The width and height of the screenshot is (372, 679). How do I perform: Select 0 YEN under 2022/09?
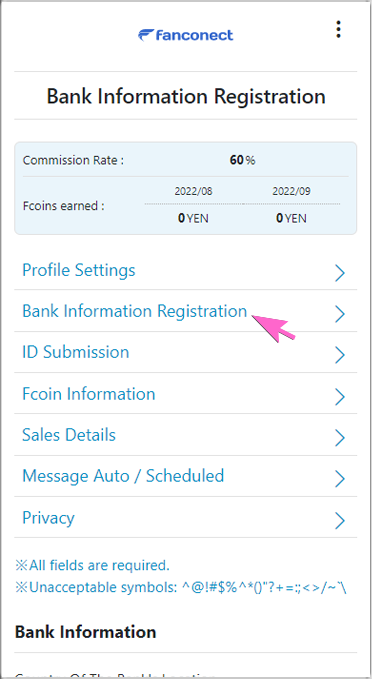point(291,218)
